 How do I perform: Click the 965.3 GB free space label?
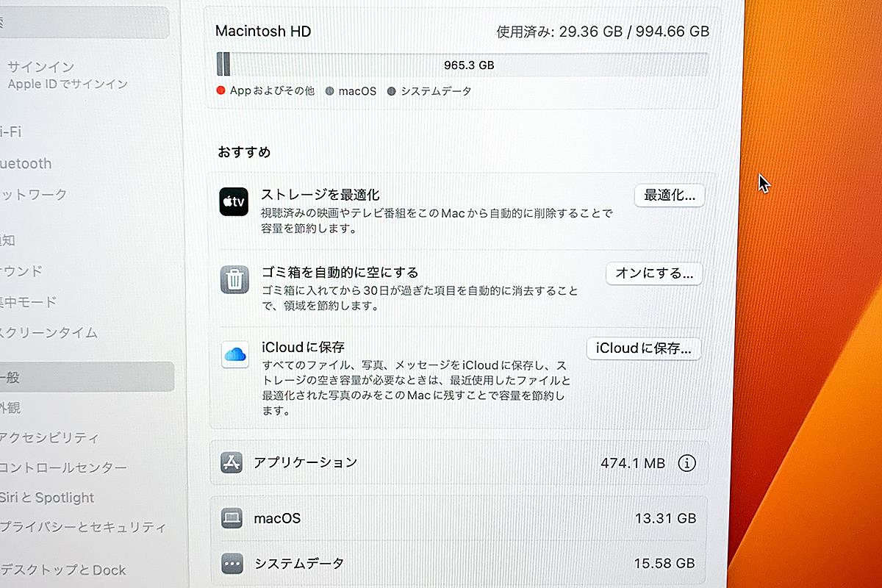469,65
